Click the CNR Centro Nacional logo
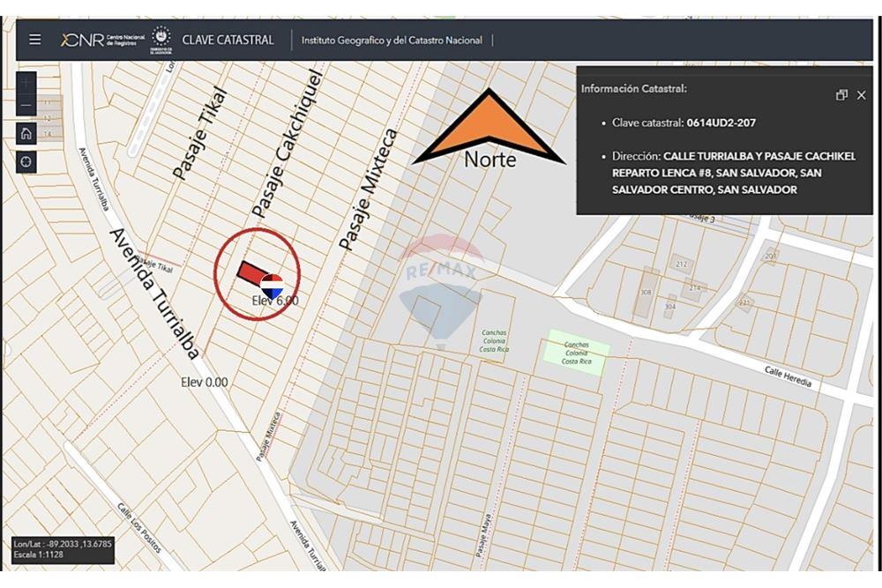The height and width of the screenshot is (588, 882). tap(101, 40)
